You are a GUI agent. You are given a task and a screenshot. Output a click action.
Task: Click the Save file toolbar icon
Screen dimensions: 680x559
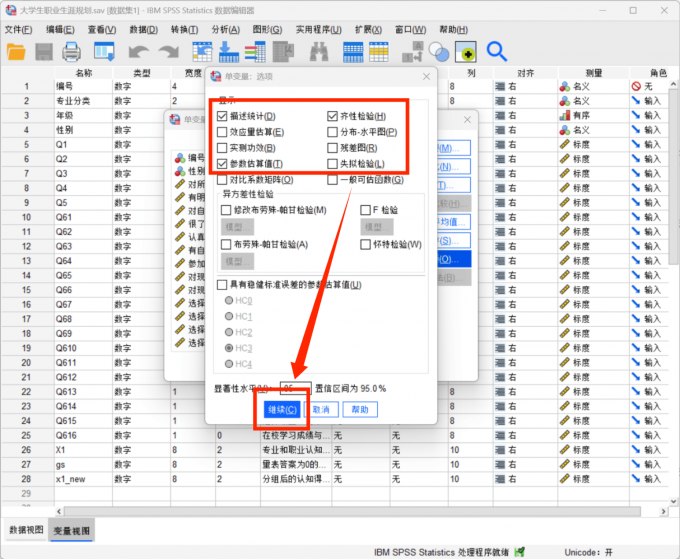point(45,51)
